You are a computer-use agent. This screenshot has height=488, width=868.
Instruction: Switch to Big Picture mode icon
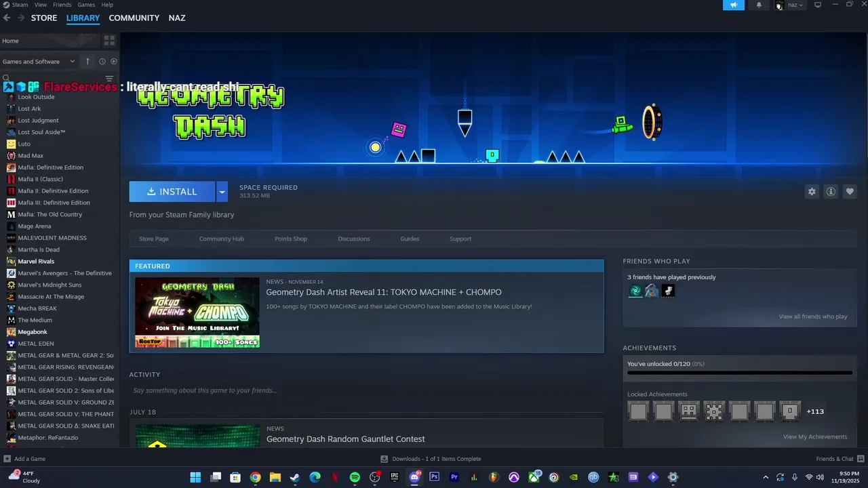point(818,5)
